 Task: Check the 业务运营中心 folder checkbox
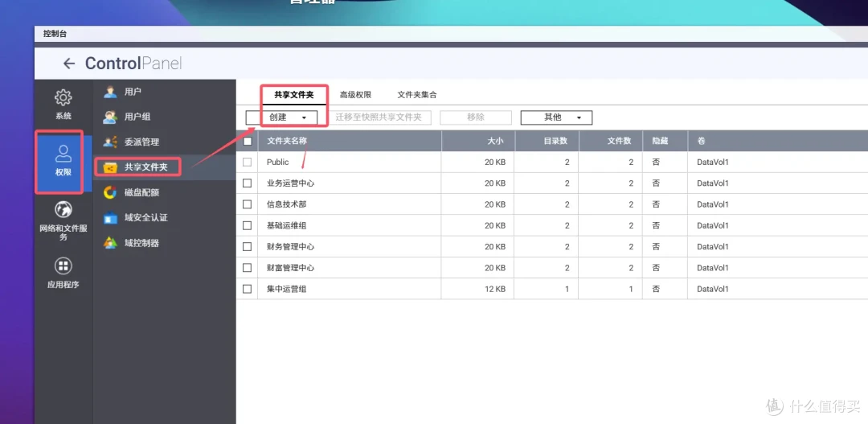[x=248, y=183]
